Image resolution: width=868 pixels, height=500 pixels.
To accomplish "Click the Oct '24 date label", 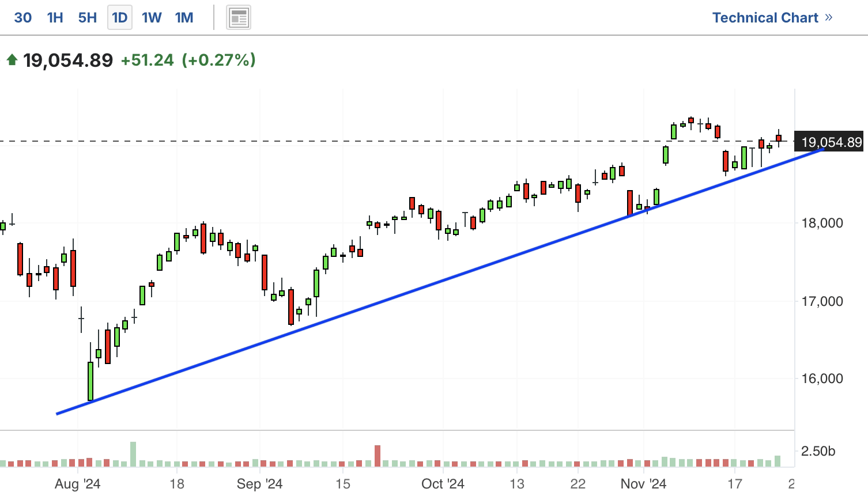I will tap(443, 484).
